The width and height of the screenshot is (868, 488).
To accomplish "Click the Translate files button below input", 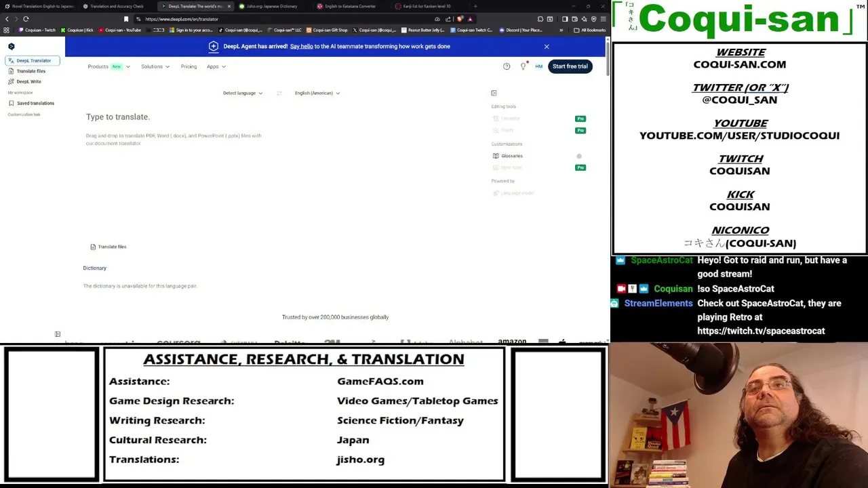I will 108,247.
